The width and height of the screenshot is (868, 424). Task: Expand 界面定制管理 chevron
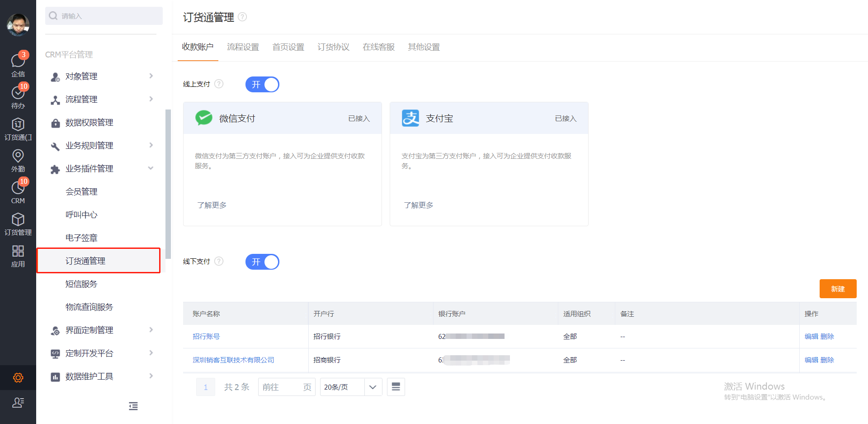[151, 330]
